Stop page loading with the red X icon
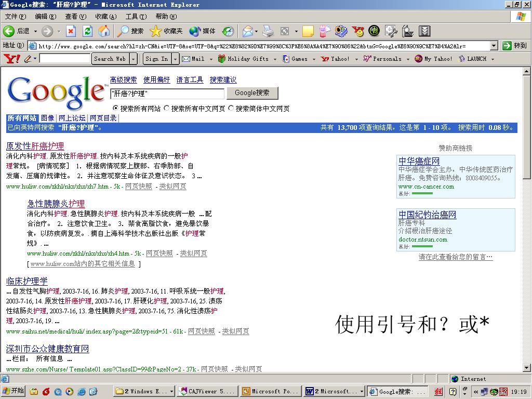The width and height of the screenshot is (532, 399). point(71,31)
